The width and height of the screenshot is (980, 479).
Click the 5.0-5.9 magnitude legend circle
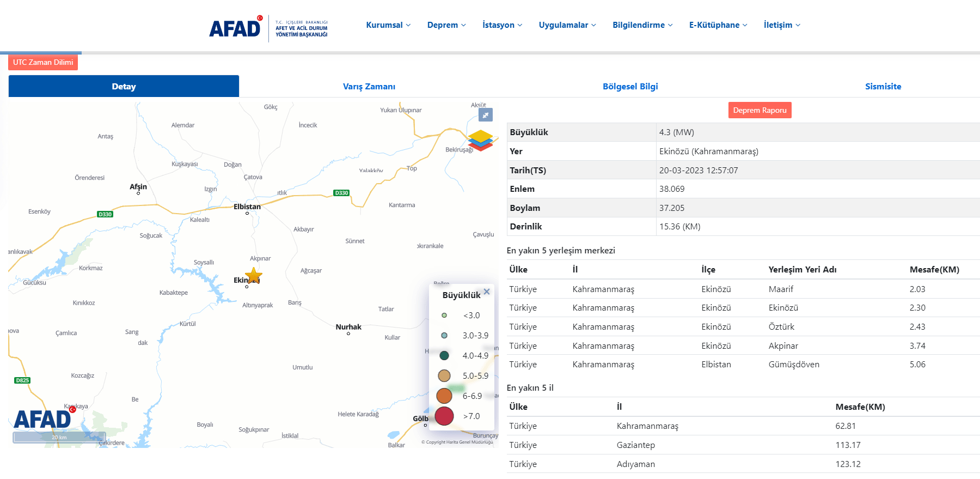444,376
